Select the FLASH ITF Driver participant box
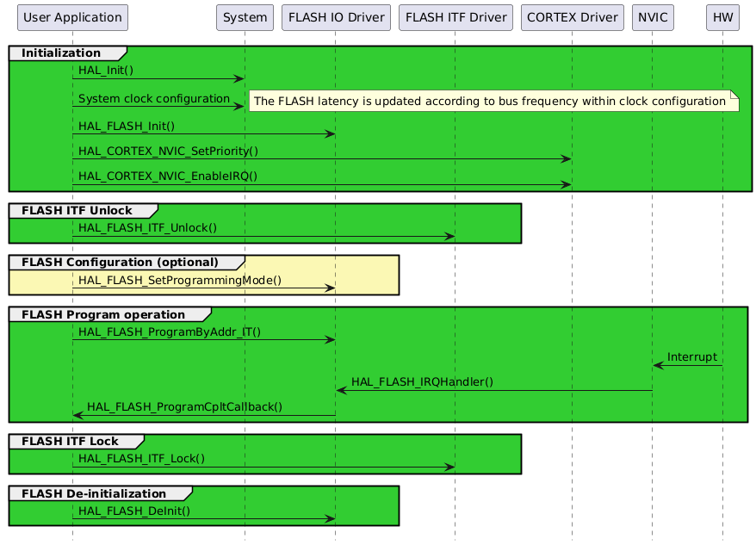 point(455,17)
